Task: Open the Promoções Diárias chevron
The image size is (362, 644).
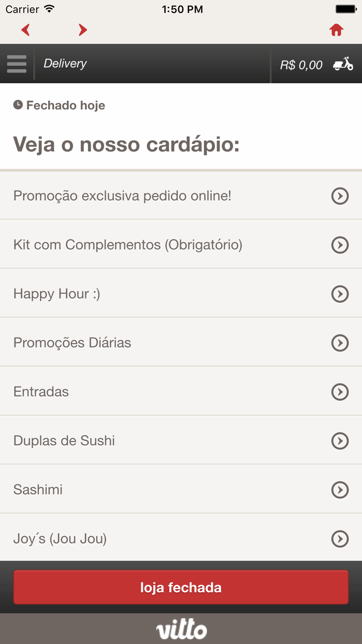Action: (x=340, y=343)
